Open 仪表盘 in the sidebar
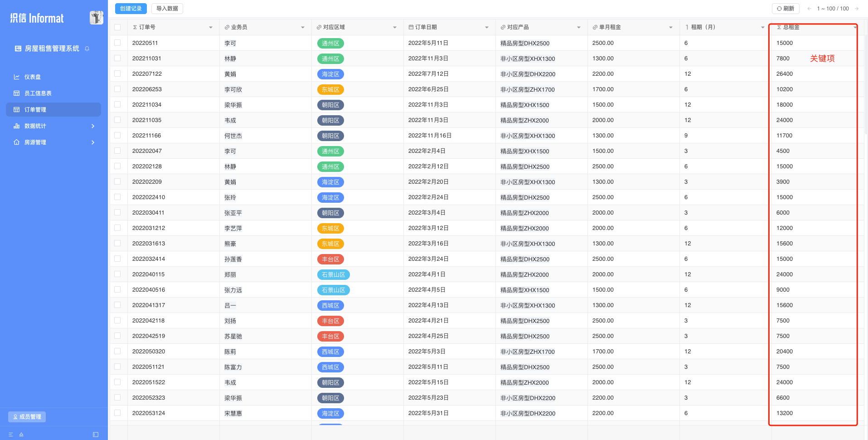Viewport: 868px width, 440px height. [33, 77]
